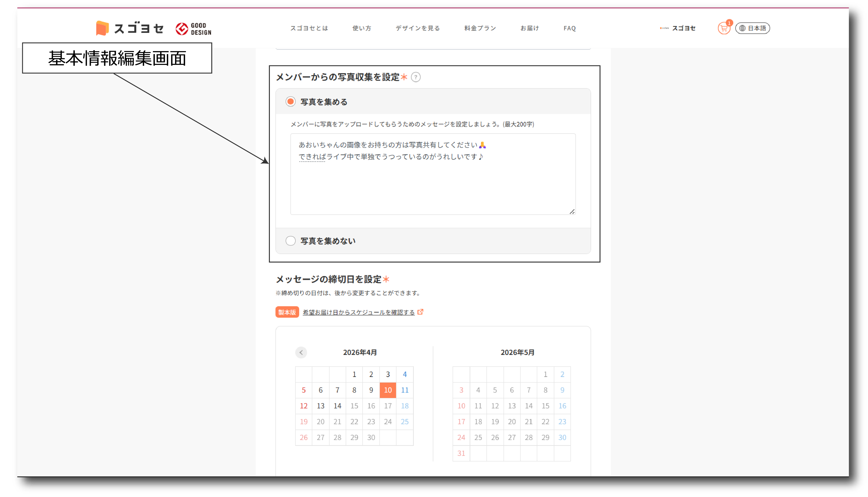Select 写真を集める radio button
Image resolution: width=868 pixels, height=497 pixels.
[291, 102]
